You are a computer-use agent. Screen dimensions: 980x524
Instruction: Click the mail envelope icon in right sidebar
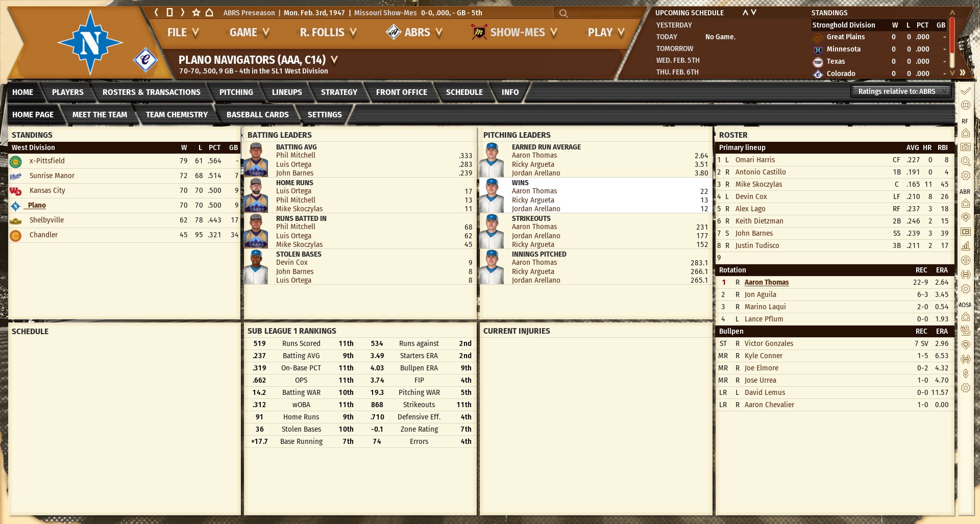[965, 147]
